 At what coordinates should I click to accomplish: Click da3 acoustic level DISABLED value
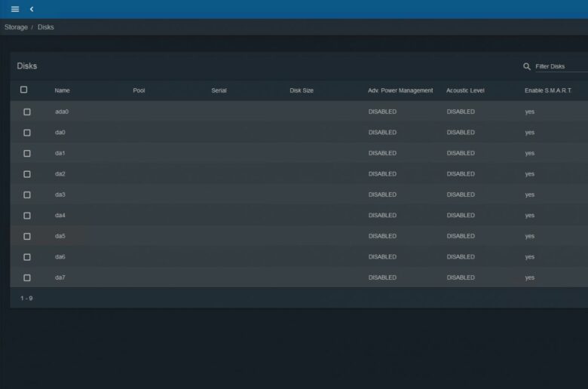[461, 194]
